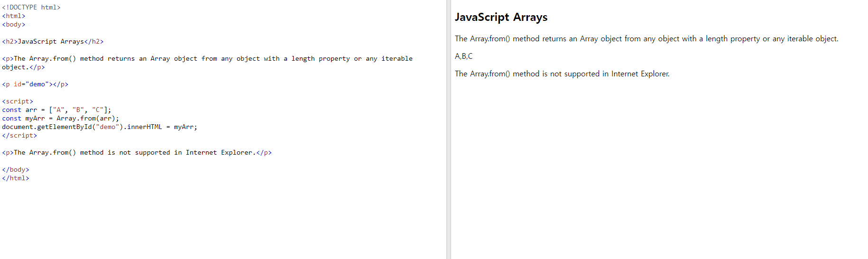Click the opening <html> tag line

coord(14,16)
